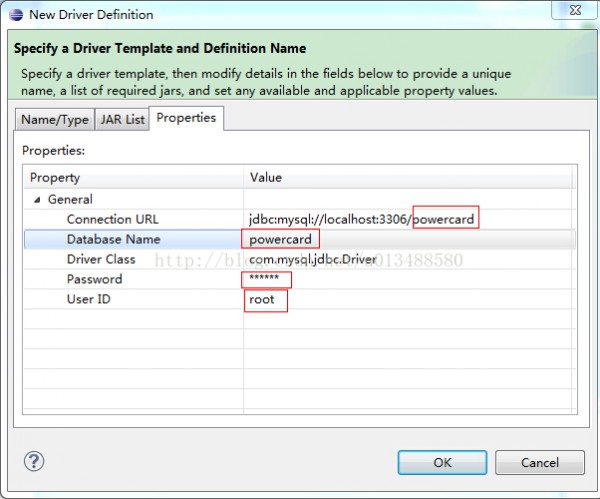Click the Eclipse logo in title bar
600x499 pixels.
click(16, 15)
